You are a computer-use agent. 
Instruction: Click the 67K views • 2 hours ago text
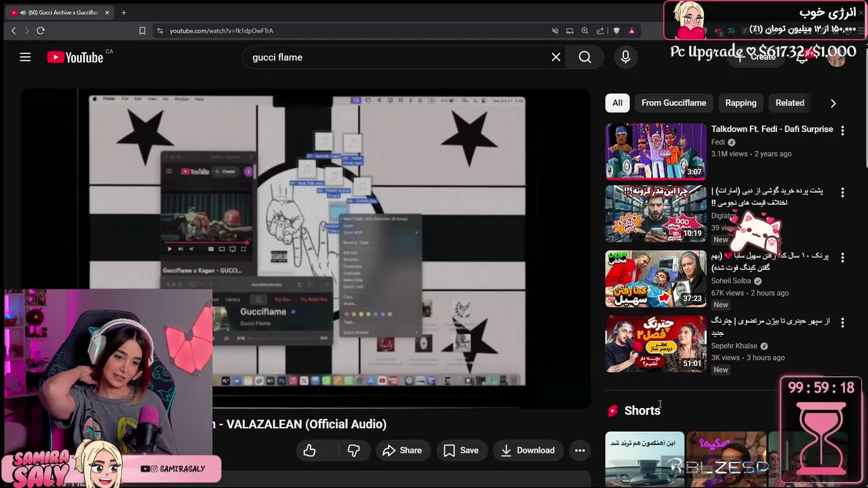coord(750,293)
